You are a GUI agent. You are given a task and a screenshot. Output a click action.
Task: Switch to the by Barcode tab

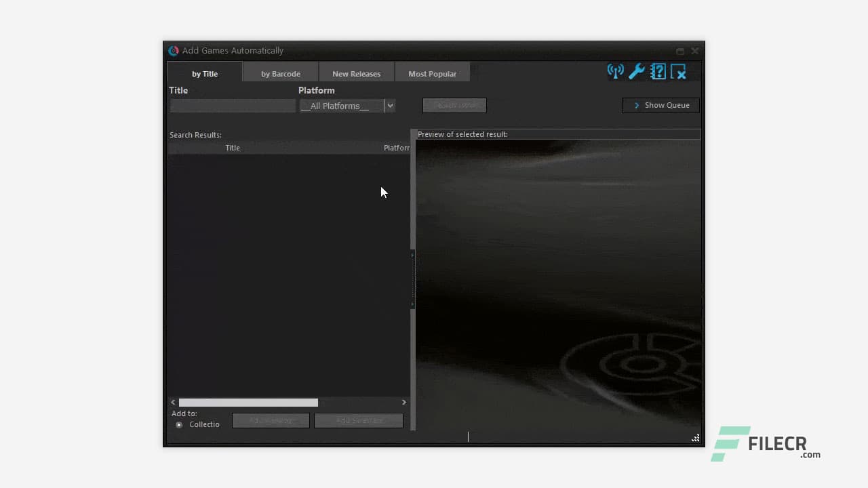point(280,73)
